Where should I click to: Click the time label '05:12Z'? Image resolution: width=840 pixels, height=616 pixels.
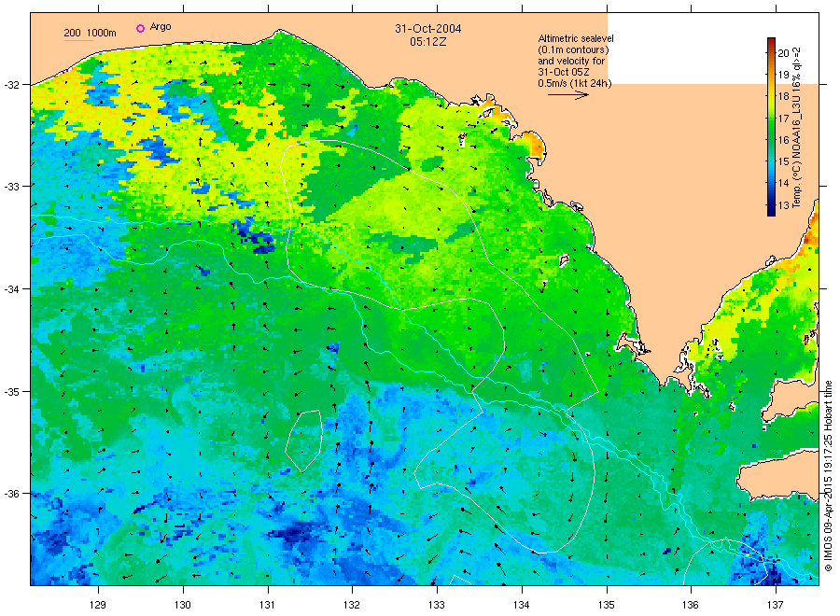[x=428, y=42]
